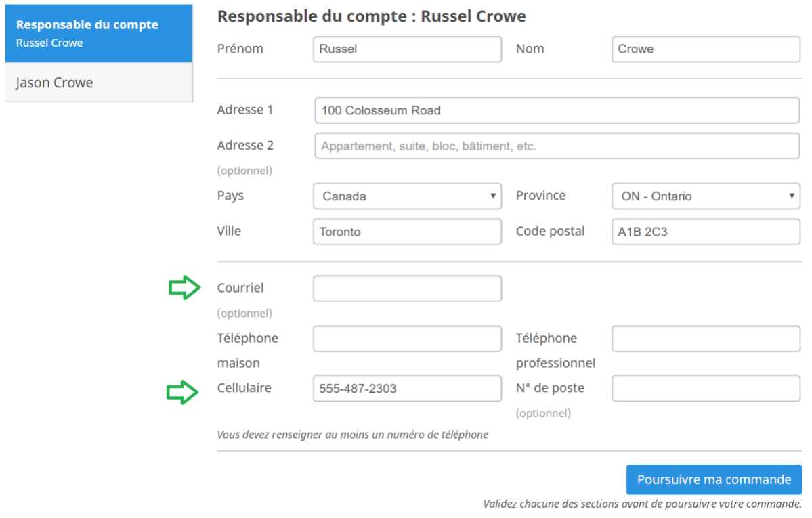Click the Prénom field containing Russel
Image resolution: width=812 pixels, height=518 pixels.
[407, 49]
